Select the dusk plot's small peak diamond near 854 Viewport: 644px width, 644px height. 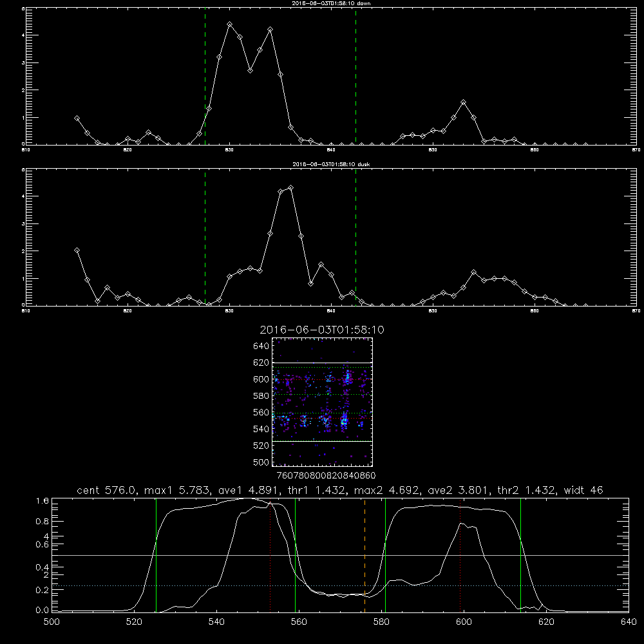click(x=473, y=272)
